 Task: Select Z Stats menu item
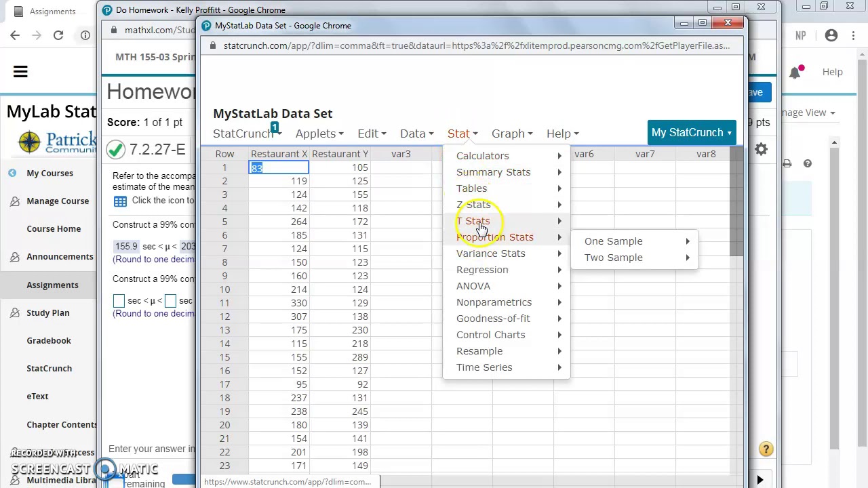tap(507, 205)
